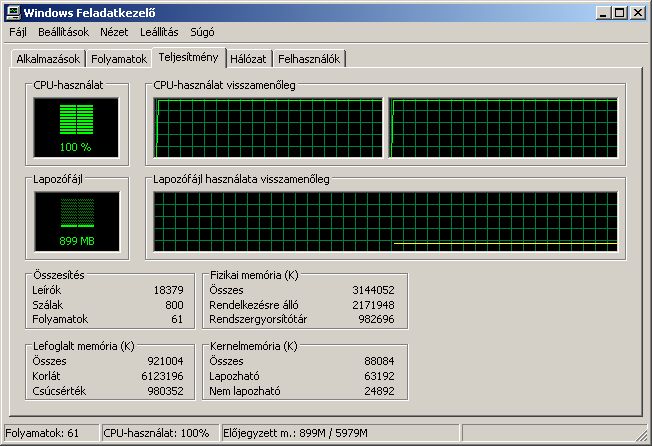Switch to the Folyamatok tab

[x=119, y=59]
